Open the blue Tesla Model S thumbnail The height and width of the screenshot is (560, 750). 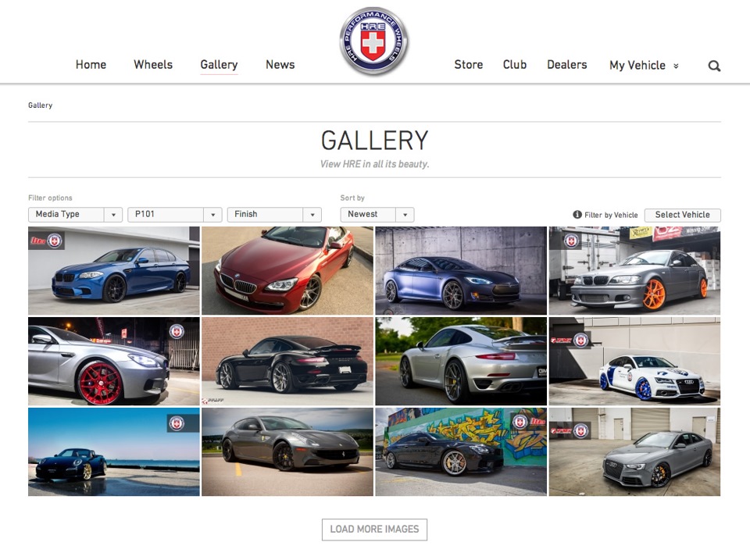click(x=461, y=271)
